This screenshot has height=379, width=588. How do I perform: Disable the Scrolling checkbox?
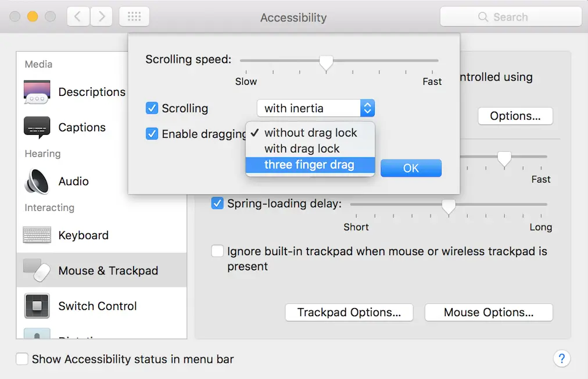[x=152, y=108]
